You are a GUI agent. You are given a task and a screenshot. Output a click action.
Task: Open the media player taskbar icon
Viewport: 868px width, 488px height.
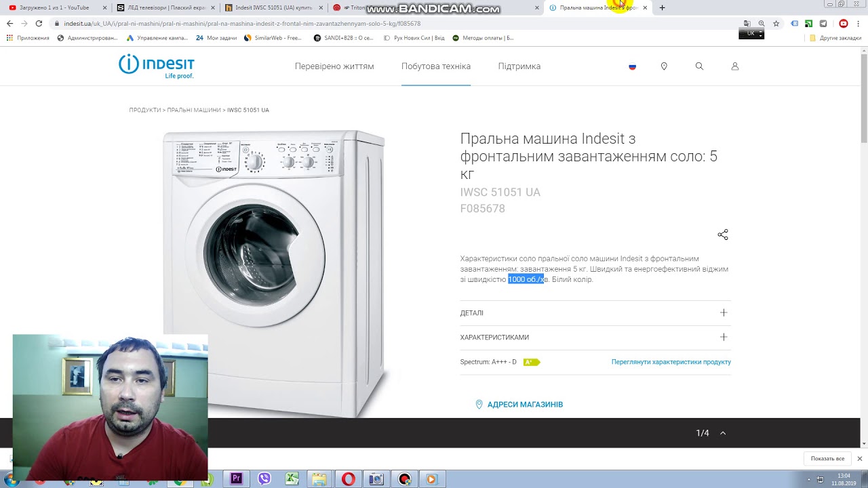(431, 479)
